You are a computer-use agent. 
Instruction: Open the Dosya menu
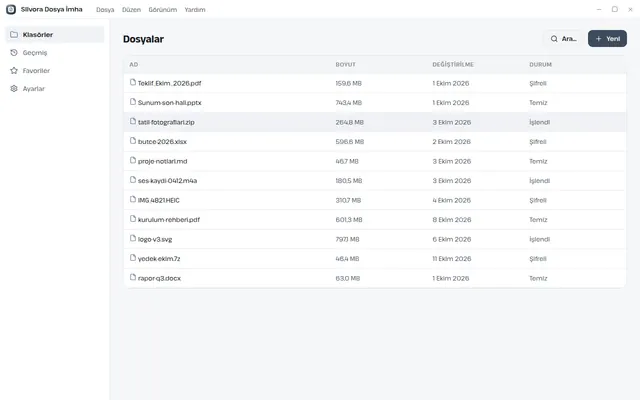pos(105,10)
